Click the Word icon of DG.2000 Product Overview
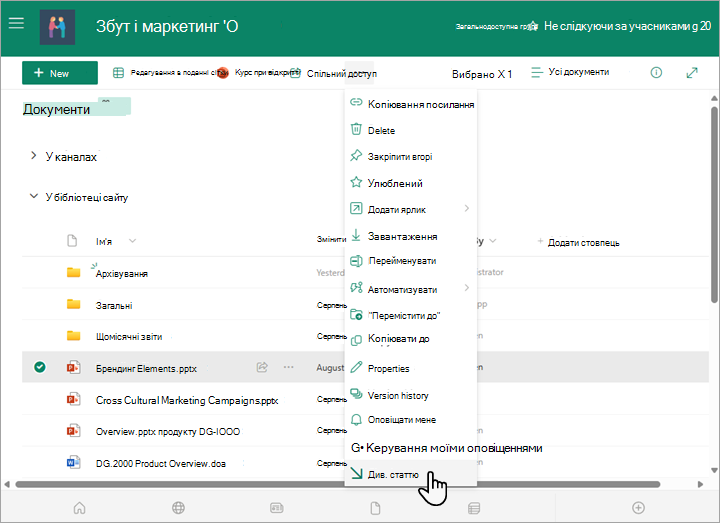 coord(73,462)
